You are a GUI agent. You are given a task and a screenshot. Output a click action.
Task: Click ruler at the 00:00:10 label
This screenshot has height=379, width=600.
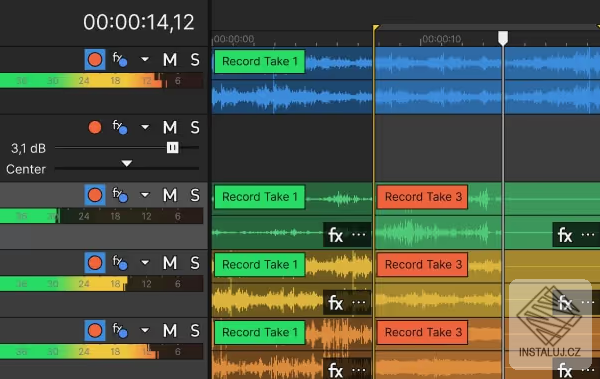point(442,39)
